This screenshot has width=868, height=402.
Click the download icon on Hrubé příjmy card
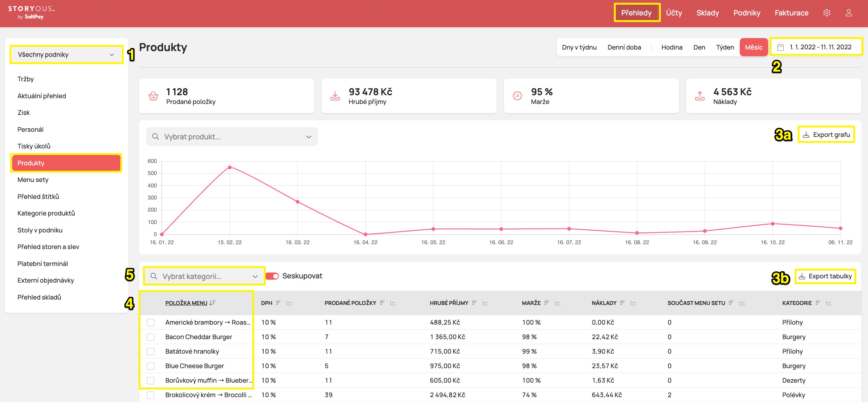click(335, 96)
